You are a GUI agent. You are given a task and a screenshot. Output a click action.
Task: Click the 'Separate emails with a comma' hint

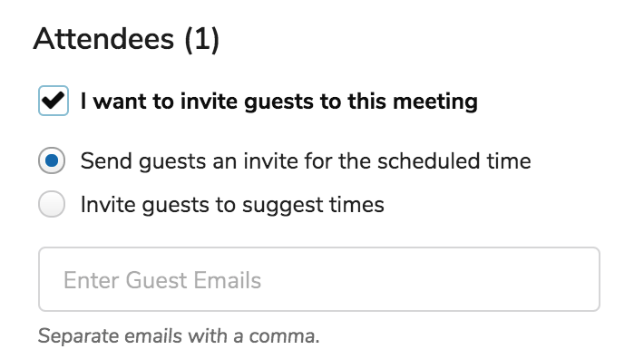pos(179,336)
